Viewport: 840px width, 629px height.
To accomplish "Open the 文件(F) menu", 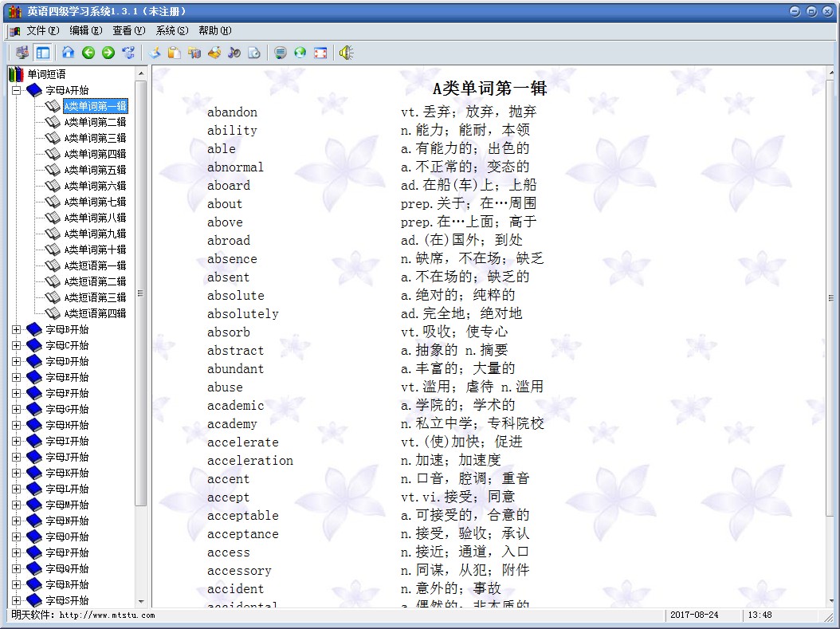I will pos(42,30).
